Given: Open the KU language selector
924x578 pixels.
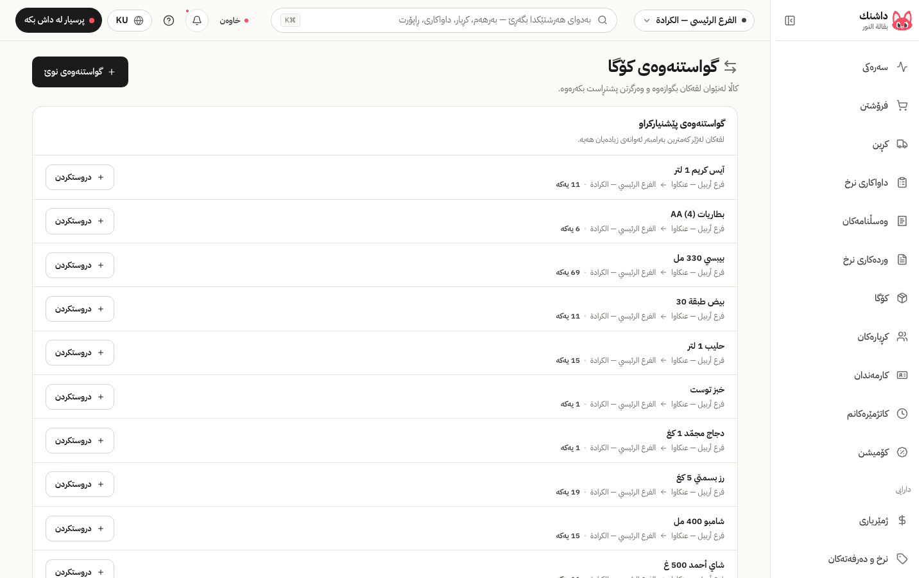Looking at the screenshot, I should pyautogui.click(x=130, y=21).
